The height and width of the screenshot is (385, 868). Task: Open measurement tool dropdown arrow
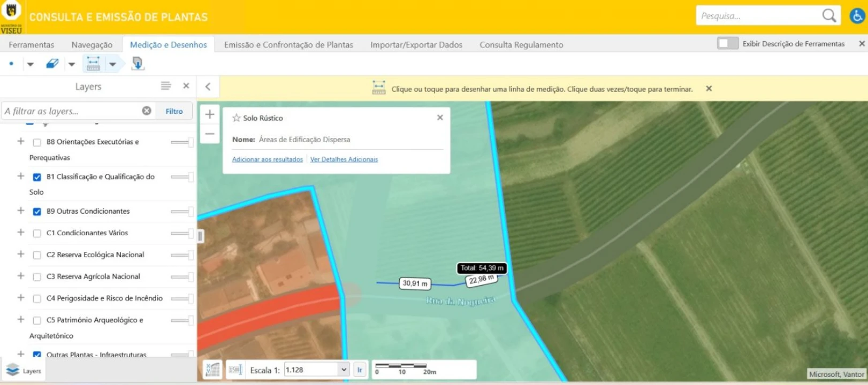112,64
